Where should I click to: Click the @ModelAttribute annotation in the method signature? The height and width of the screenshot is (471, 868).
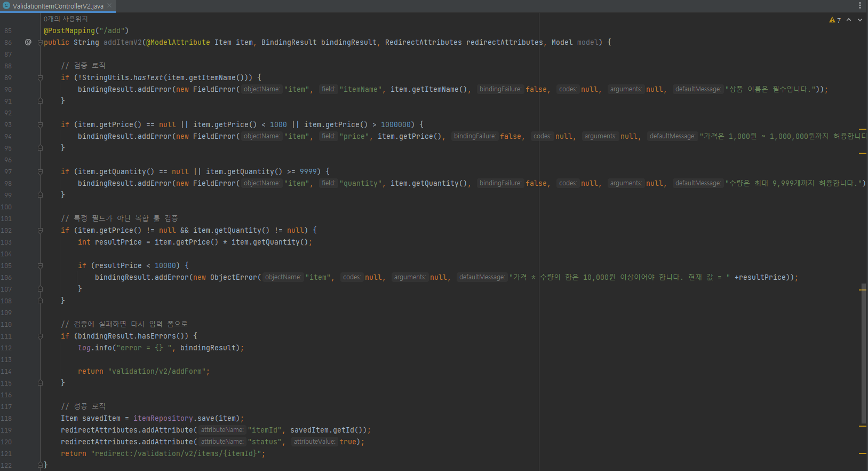tap(178, 42)
